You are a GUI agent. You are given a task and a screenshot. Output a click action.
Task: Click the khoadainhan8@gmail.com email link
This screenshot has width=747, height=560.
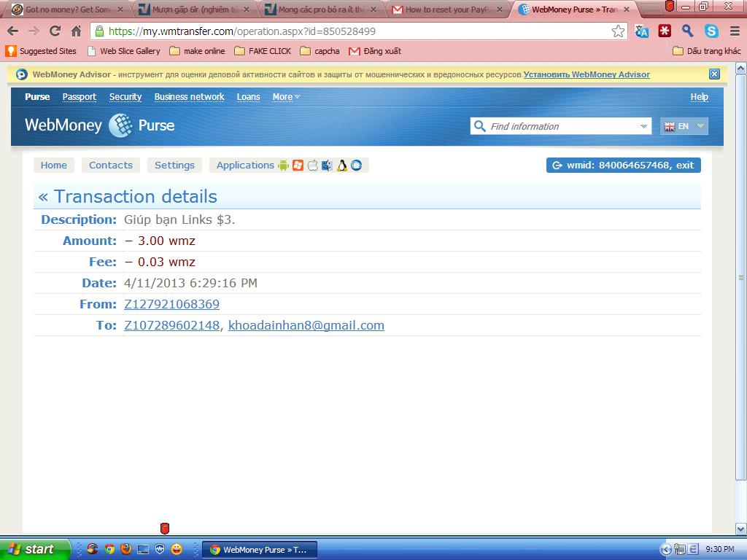[306, 325]
